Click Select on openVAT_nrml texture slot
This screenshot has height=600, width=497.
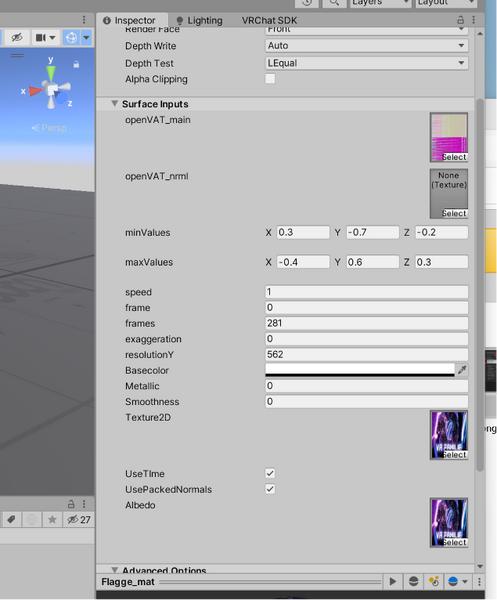point(454,214)
